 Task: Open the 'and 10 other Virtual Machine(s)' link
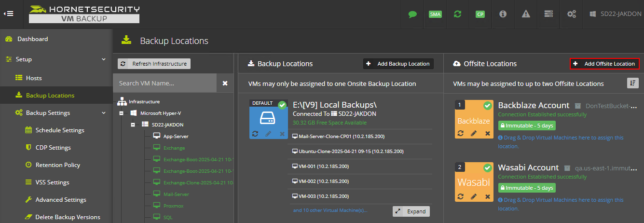[330, 210]
